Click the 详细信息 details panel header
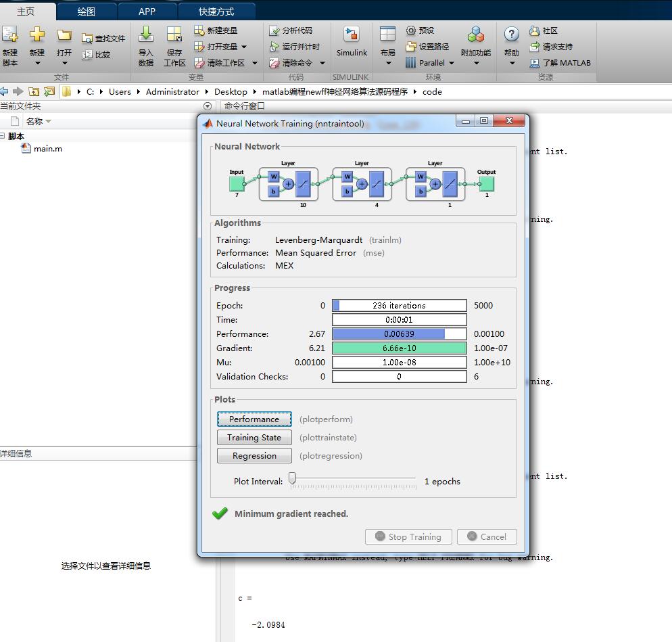The width and height of the screenshot is (672, 642). [x=99, y=453]
